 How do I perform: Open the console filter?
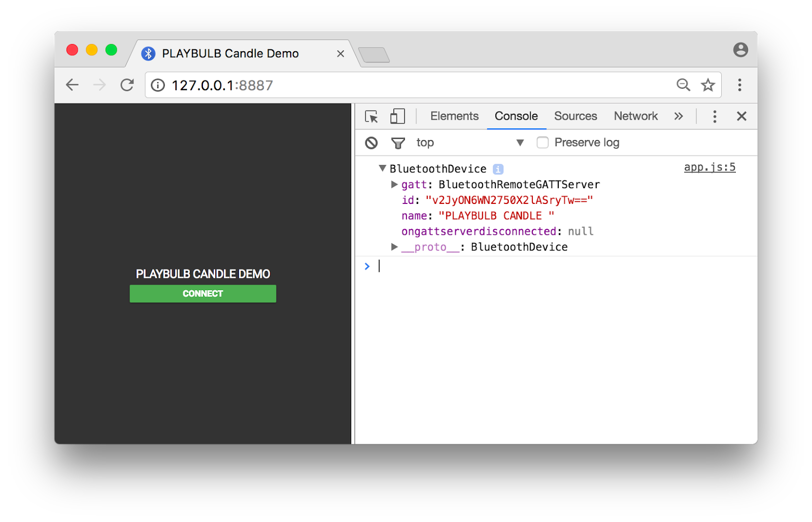pos(399,143)
